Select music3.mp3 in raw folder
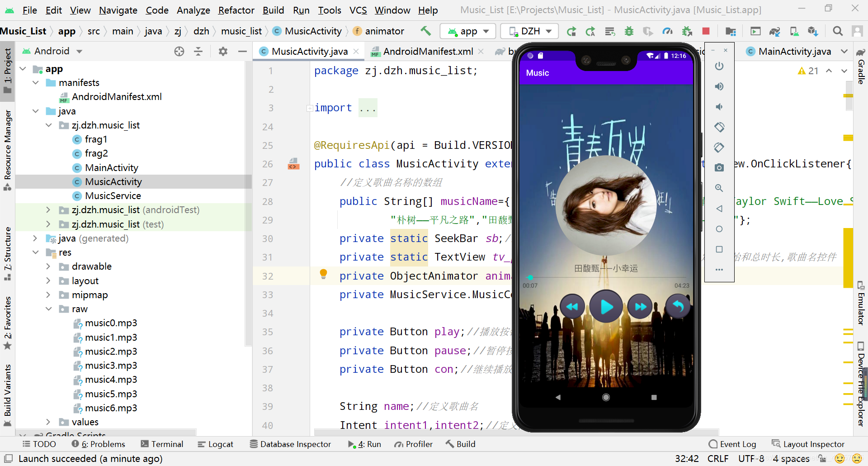The width and height of the screenshot is (868, 466). (111, 366)
